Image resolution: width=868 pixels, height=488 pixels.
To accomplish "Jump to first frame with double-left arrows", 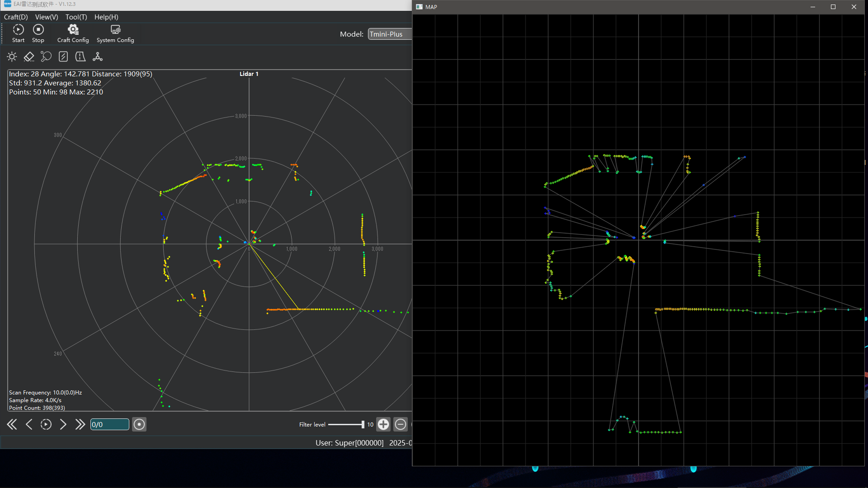I will coord(12,424).
